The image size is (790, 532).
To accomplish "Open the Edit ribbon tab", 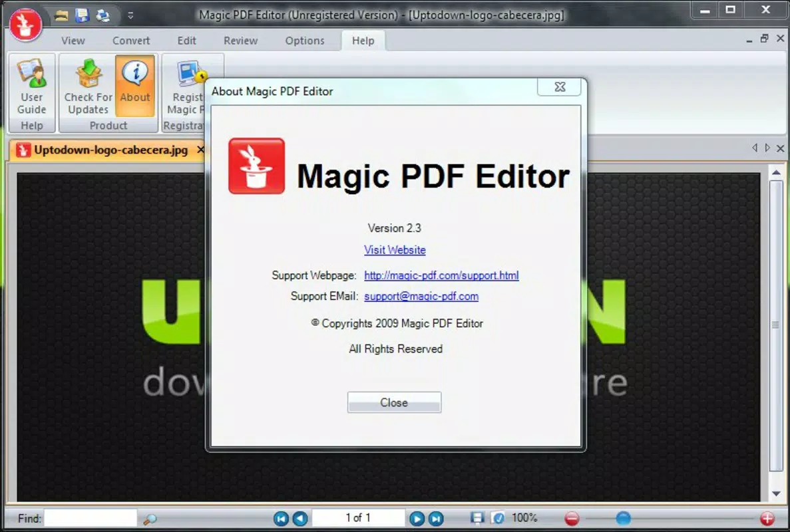I will 186,41.
